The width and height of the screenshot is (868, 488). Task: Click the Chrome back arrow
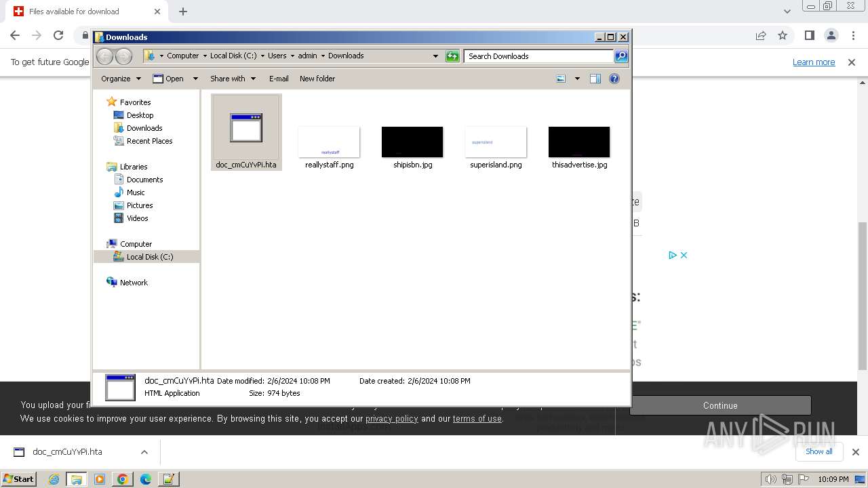(15, 36)
